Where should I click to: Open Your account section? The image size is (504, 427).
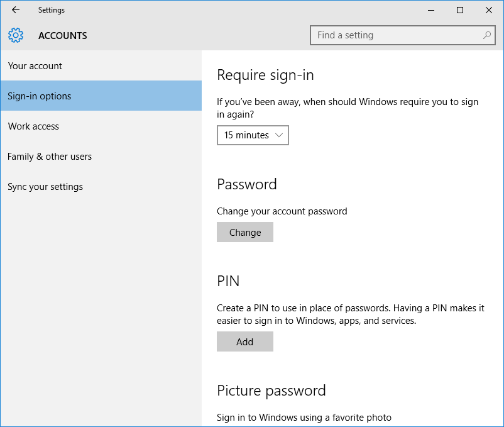click(x=101, y=66)
